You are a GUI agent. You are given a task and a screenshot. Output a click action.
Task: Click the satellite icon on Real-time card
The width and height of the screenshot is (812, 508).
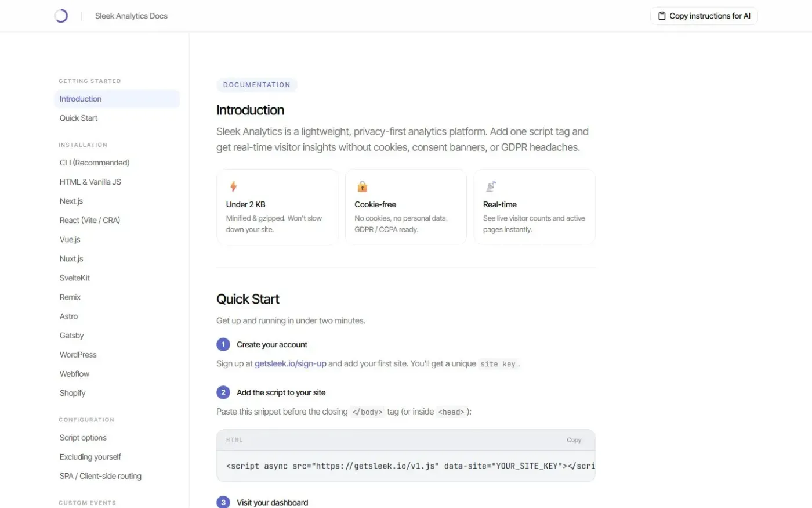pyautogui.click(x=491, y=186)
